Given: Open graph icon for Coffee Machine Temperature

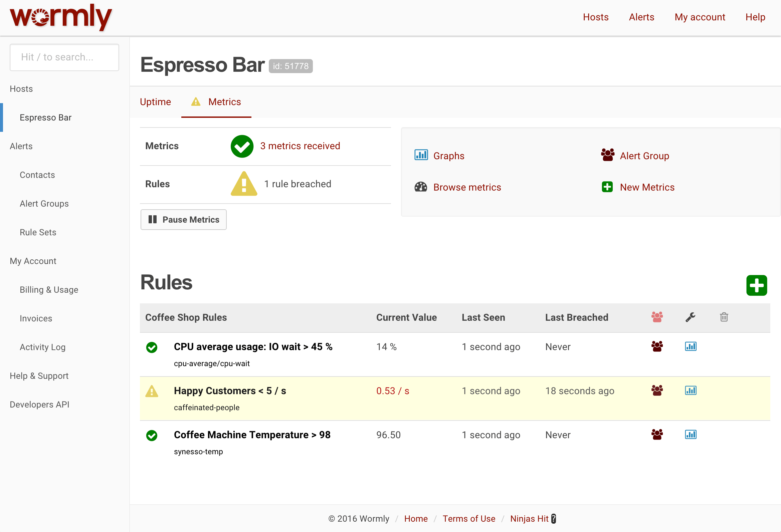Looking at the screenshot, I should [690, 434].
